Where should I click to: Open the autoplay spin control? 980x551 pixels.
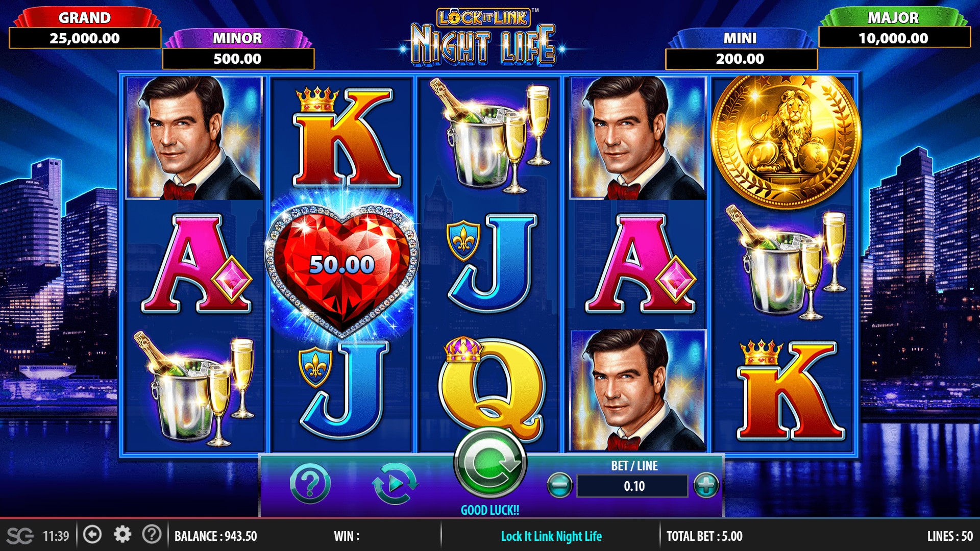(x=395, y=484)
